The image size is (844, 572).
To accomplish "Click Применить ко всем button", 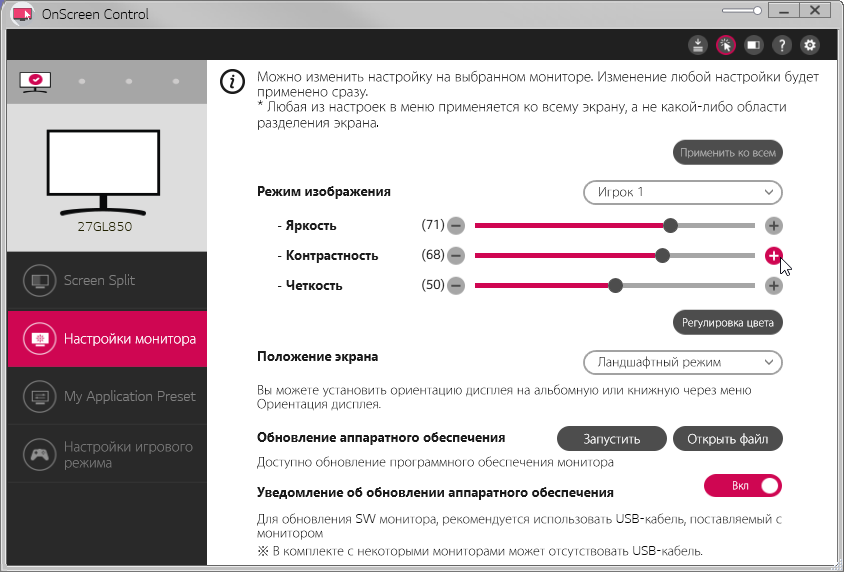I will pos(728,153).
